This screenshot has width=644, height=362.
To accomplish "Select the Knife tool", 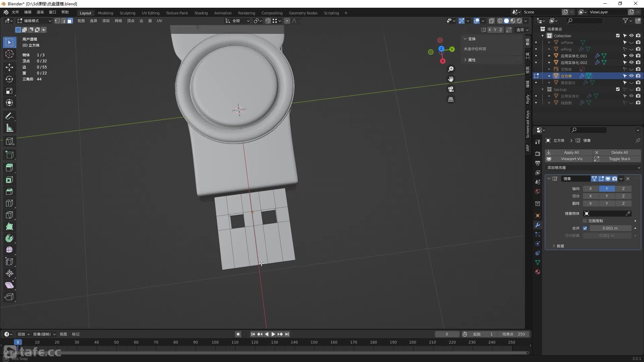I will click(x=9, y=215).
